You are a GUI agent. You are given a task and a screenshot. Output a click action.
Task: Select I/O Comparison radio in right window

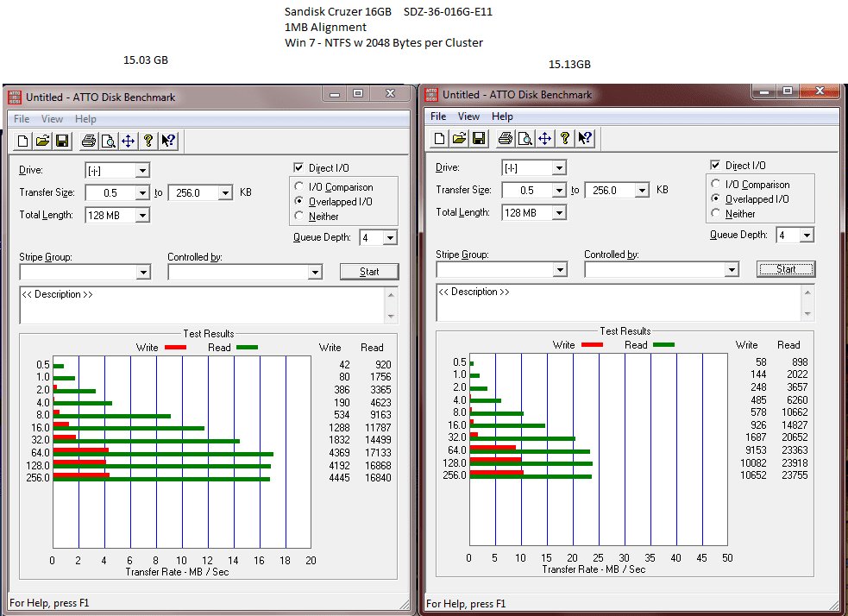[x=715, y=184]
